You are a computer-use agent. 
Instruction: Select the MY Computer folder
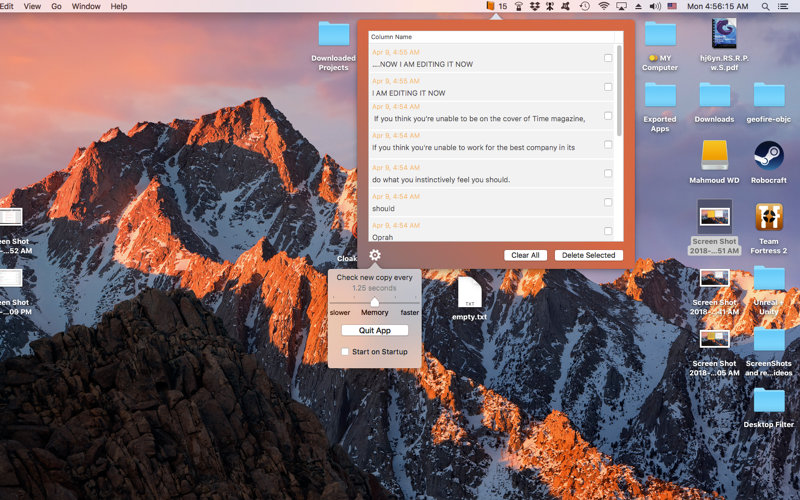(x=660, y=34)
